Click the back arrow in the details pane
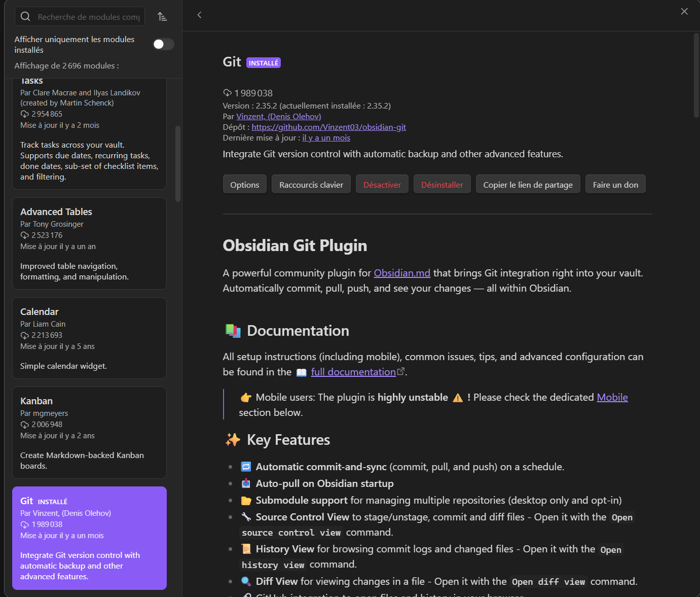Viewport: 700px width, 597px height. pyautogui.click(x=199, y=15)
